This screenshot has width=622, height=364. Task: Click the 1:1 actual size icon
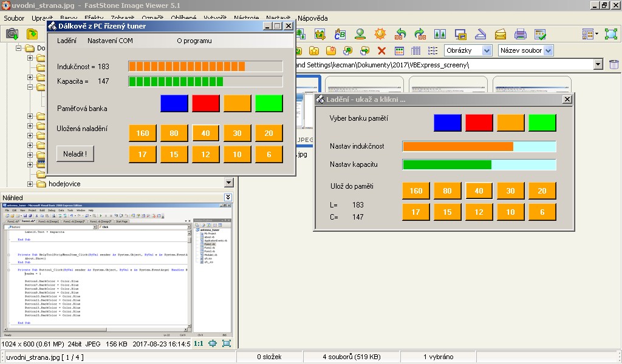[199, 343]
